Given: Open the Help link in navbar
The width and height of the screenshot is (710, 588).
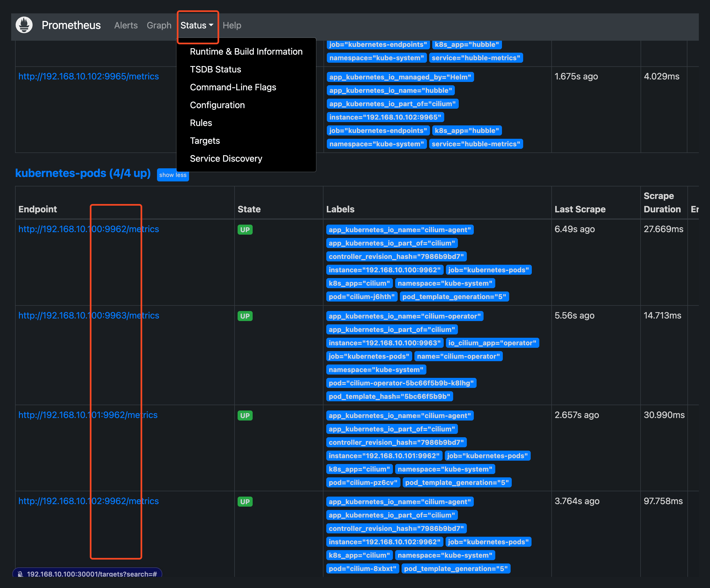Looking at the screenshot, I should [x=232, y=25].
